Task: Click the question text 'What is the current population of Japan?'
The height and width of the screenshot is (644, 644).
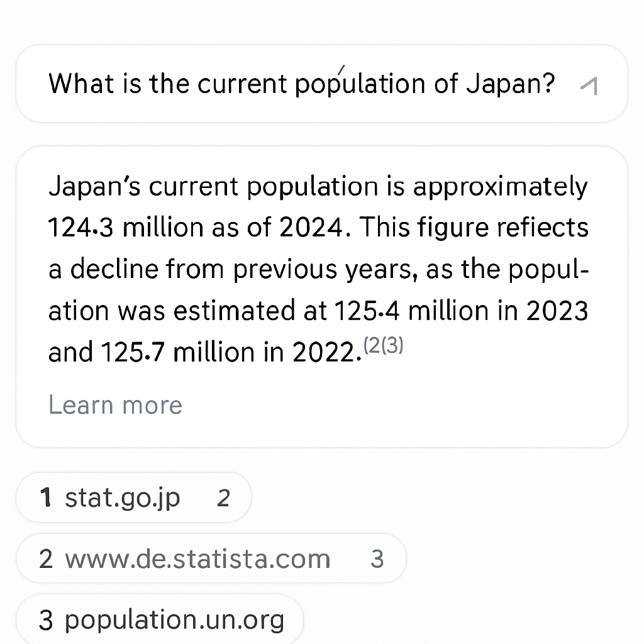Action: pyautogui.click(x=302, y=84)
